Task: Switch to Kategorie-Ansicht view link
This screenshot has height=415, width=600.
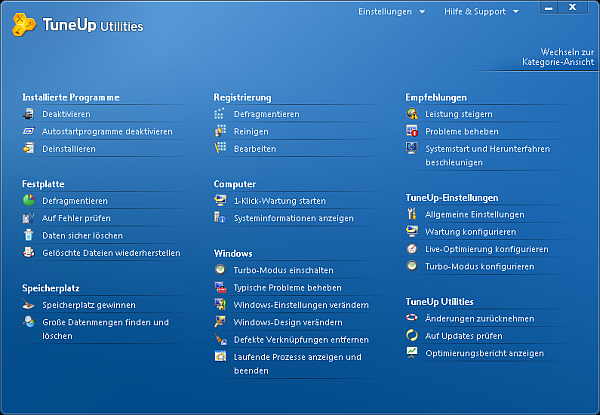Action: click(558, 57)
